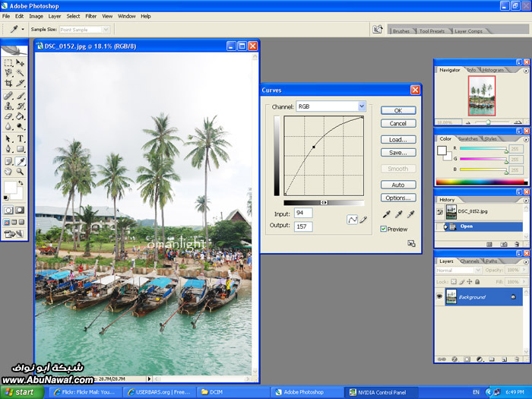Viewport: 532px width, 399px height.
Task: Select the Move tool
Action: pyautogui.click(x=21, y=62)
